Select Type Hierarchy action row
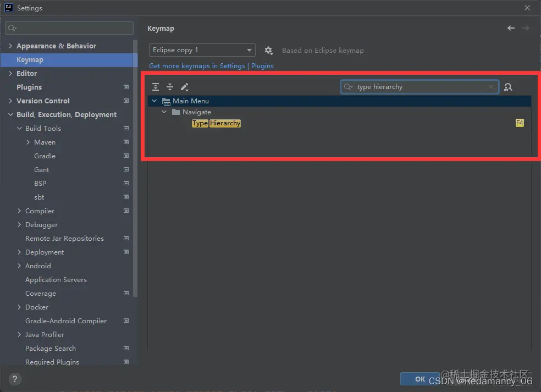The image size is (541, 392). 340,123
